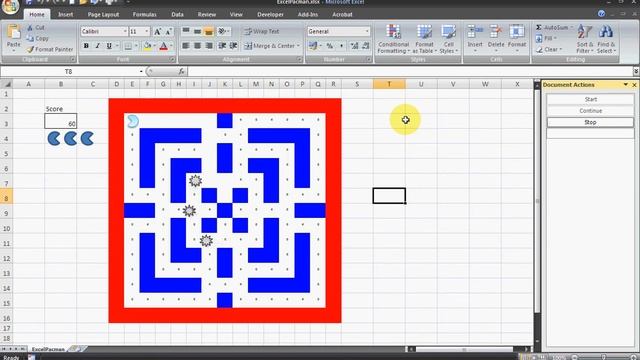Toggle Bottom Align

209,31
